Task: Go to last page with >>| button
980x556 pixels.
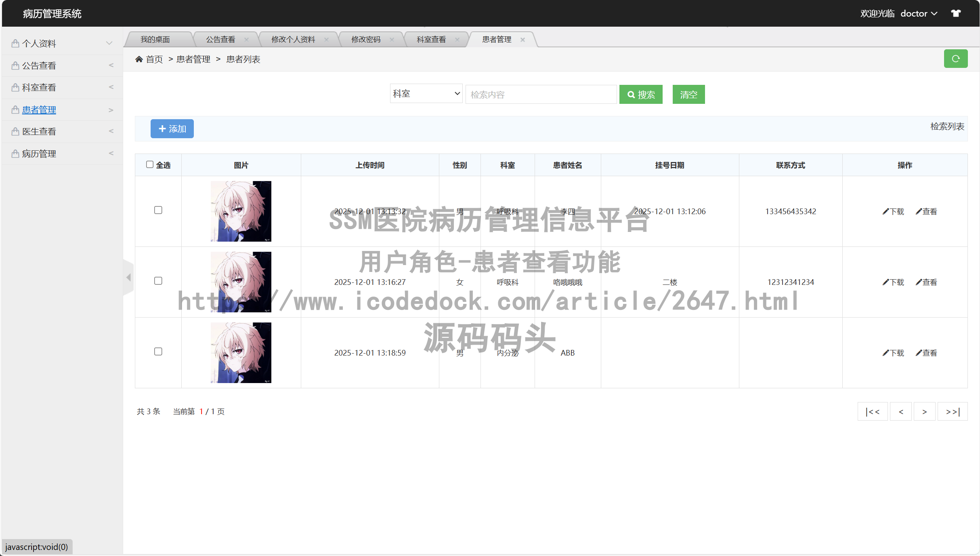Action: pyautogui.click(x=952, y=412)
